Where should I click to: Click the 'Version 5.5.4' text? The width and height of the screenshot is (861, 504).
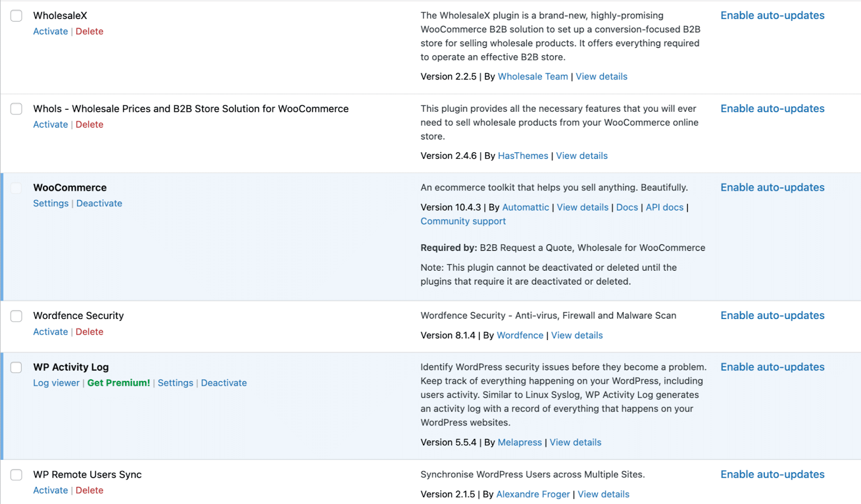click(x=449, y=442)
